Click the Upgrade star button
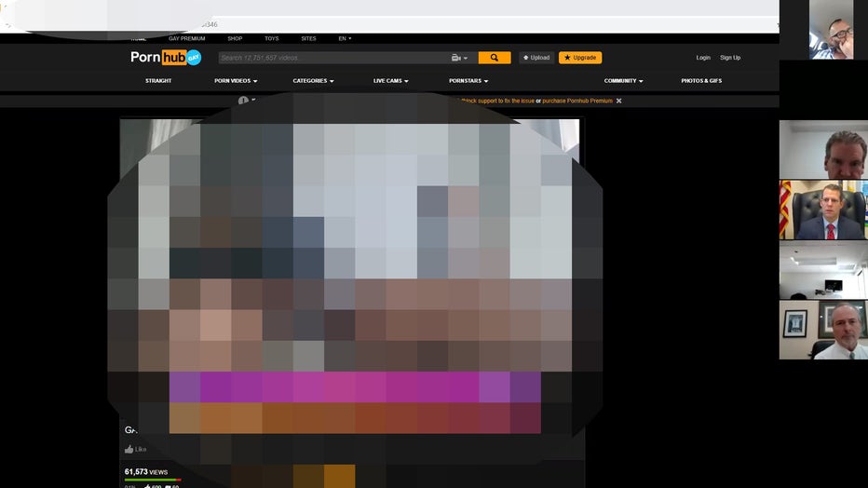The width and height of the screenshot is (868, 488). click(580, 58)
